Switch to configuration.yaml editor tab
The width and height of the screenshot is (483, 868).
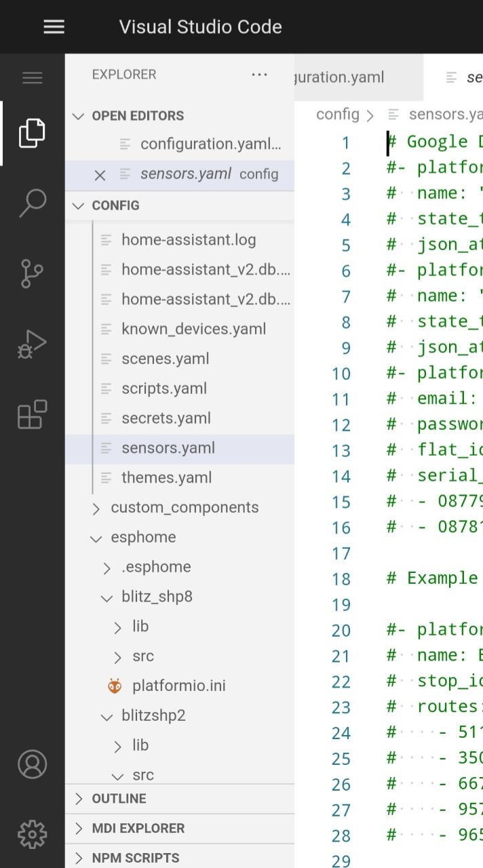coord(358,77)
